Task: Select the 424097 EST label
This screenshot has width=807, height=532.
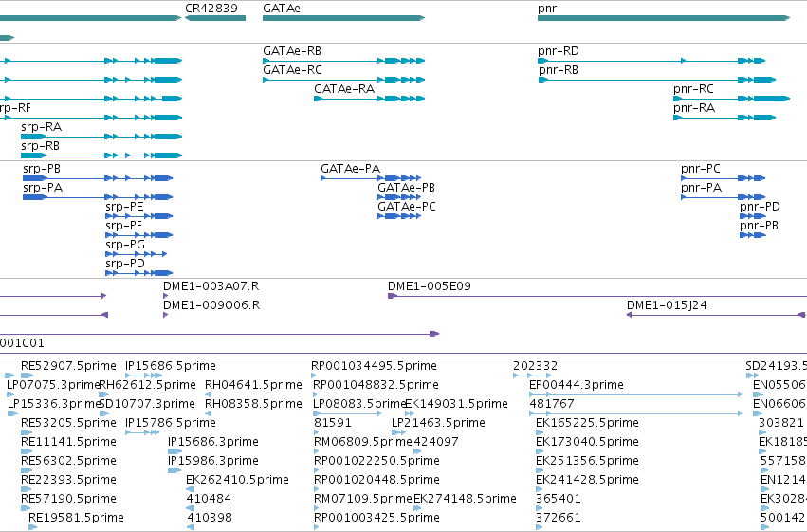Action: (x=436, y=443)
